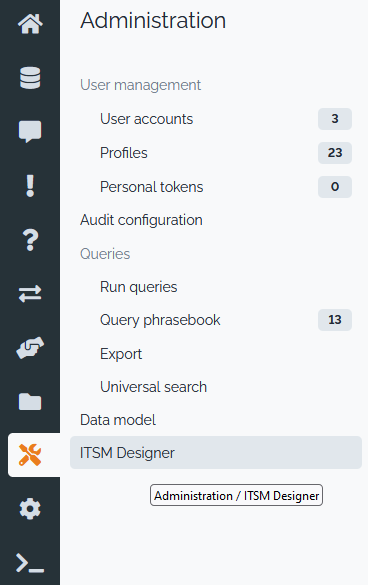The height and width of the screenshot is (585, 368).
Task: Open the gear configuration icon
Action: point(30,509)
